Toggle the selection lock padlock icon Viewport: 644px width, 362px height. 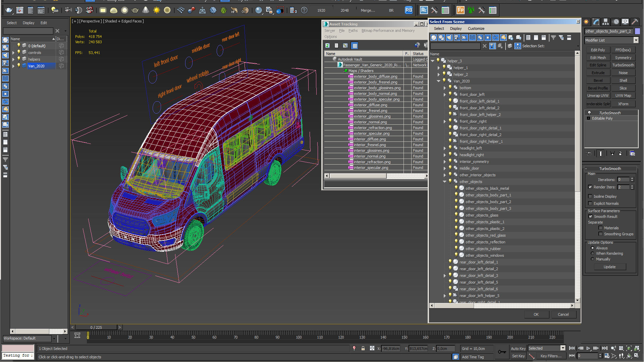(x=363, y=348)
